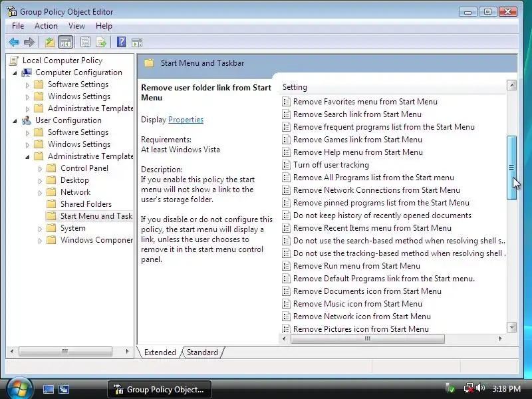Click the Setting column header

click(393, 87)
